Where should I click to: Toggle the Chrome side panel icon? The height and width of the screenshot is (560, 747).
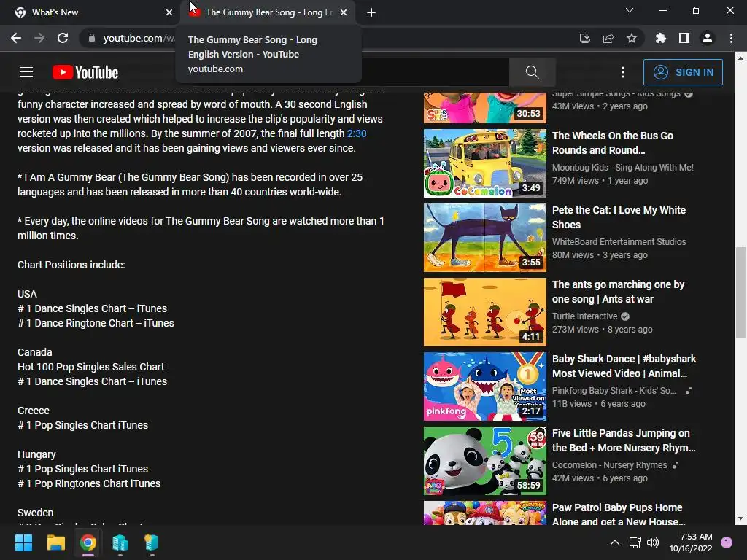pyautogui.click(x=684, y=38)
